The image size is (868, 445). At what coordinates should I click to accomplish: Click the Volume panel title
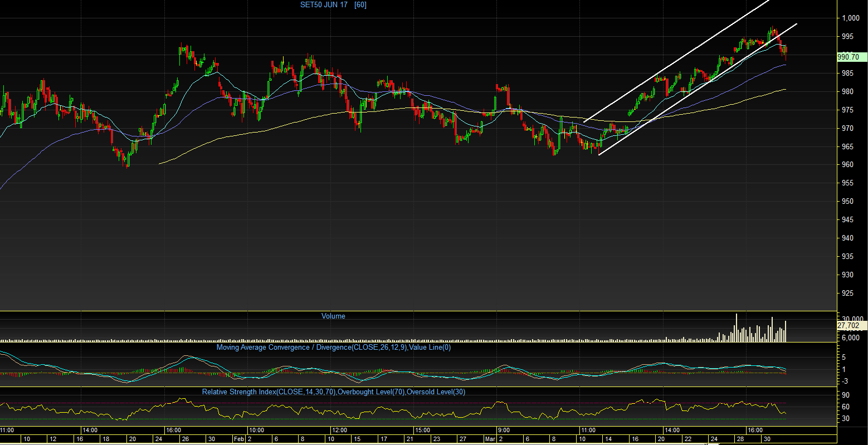333,316
